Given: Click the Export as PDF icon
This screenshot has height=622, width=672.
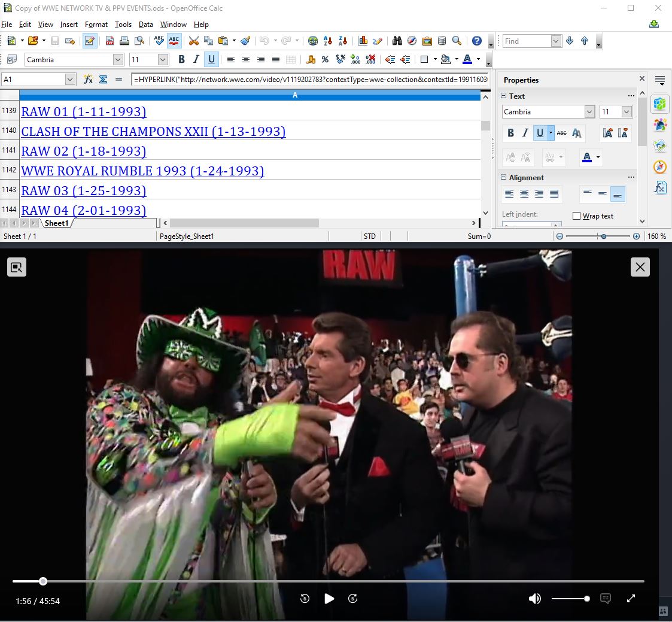Looking at the screenshot, I should coord(110,41).
